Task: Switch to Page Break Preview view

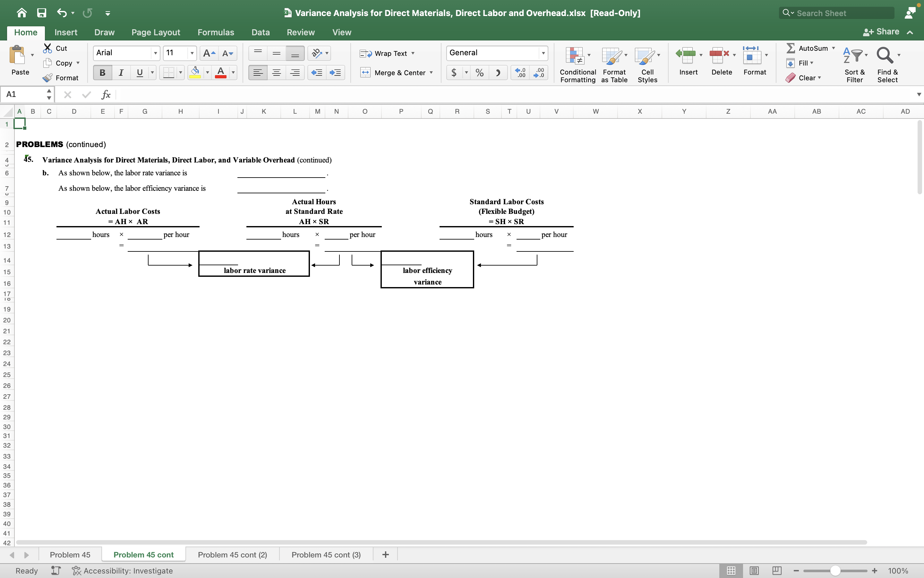Action: click(777, 570)
